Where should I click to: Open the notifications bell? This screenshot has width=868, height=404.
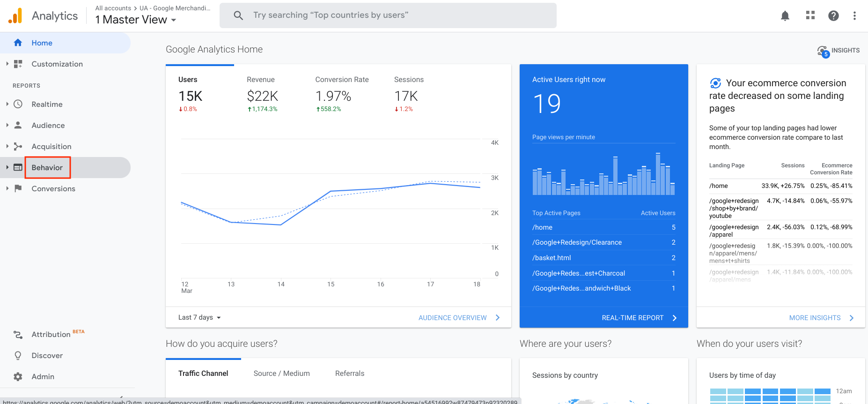[x=785, y=16]
